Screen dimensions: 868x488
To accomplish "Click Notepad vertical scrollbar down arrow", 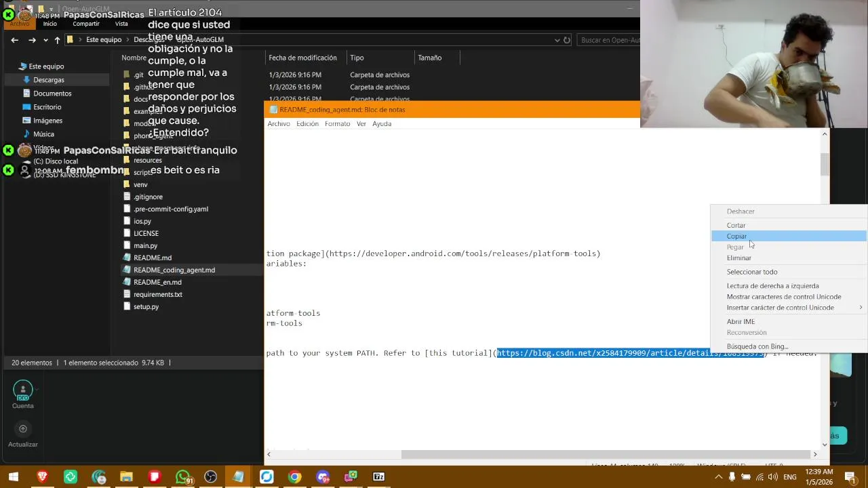I will pyautogui.click(x=825, y=445).
